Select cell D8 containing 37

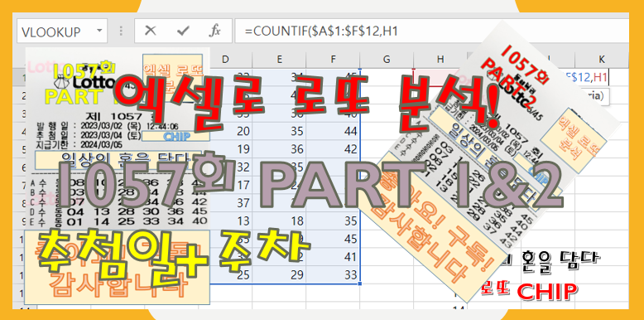pyautogui.click(x=225, y=203)
